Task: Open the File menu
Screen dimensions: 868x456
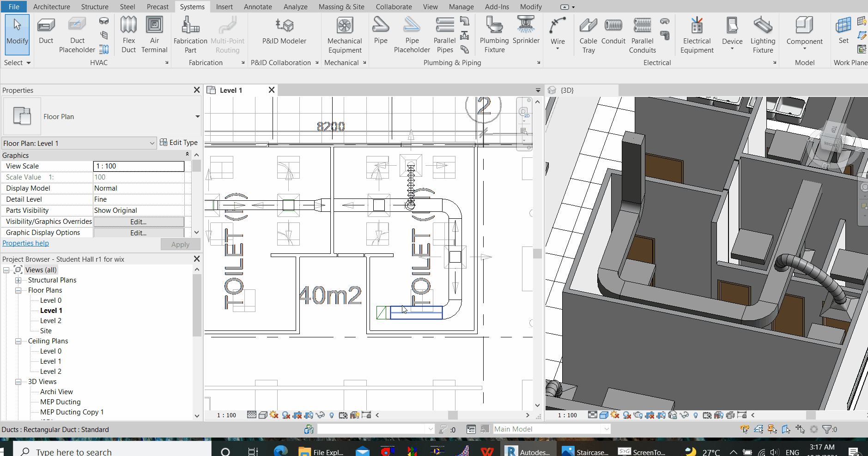Action: 14,6
